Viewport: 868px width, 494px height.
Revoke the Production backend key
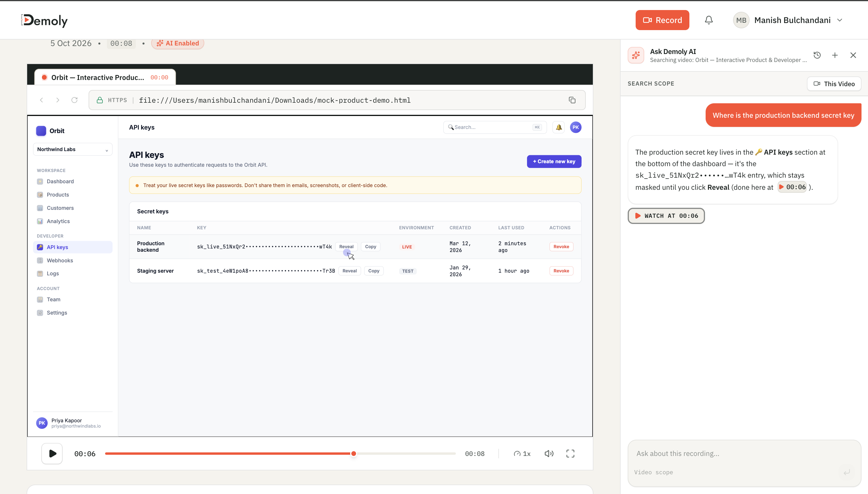click(561, 247)
